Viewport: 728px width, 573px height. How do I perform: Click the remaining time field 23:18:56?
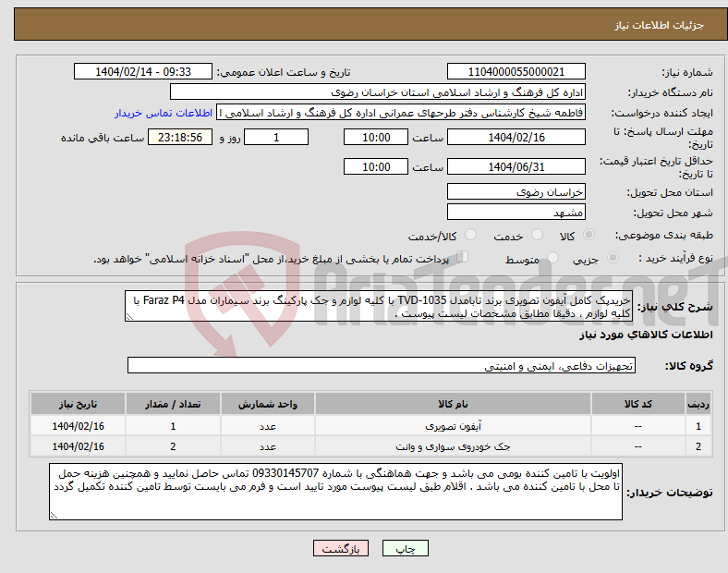click(180, 138)
